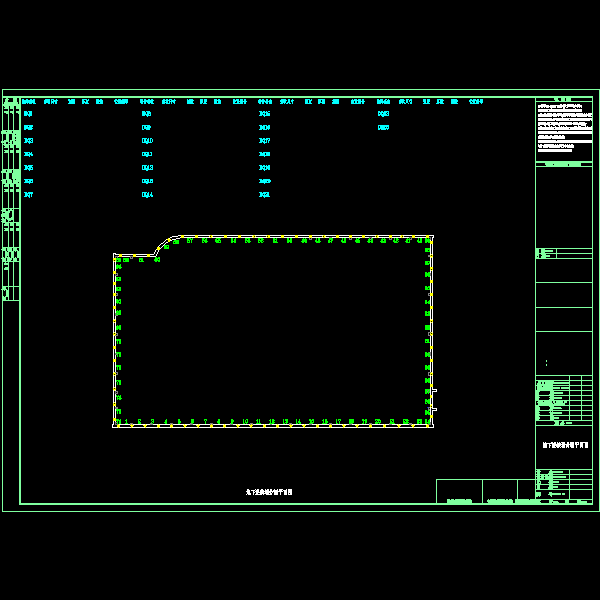Image resolution: width=600 pixels, height=600 pixels.
Task: Select the last entry in the first cyan table
Action: (29, 195)
